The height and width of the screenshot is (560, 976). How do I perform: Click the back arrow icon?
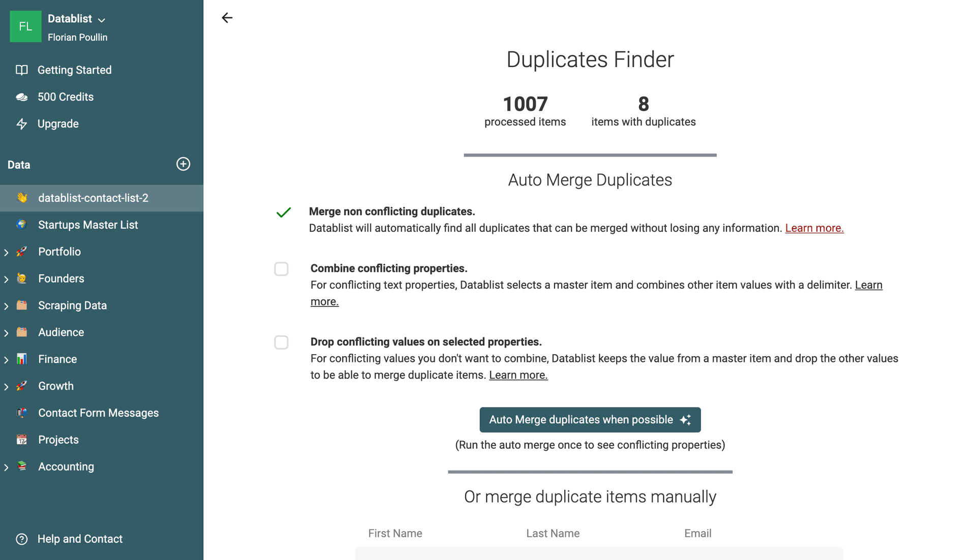[227, 18]
